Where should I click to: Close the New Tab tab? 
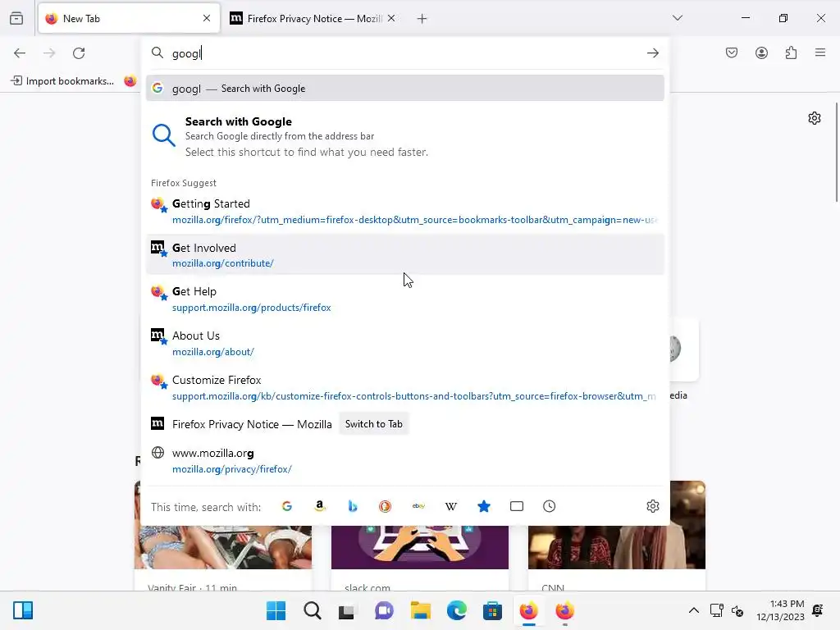click(207, 18)
